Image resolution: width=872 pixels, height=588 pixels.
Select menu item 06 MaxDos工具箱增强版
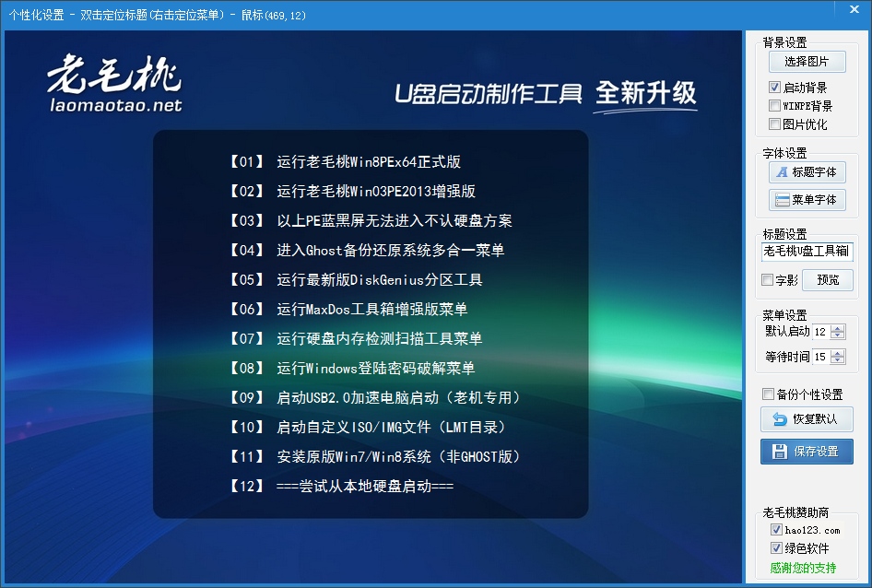click(348, 310)
